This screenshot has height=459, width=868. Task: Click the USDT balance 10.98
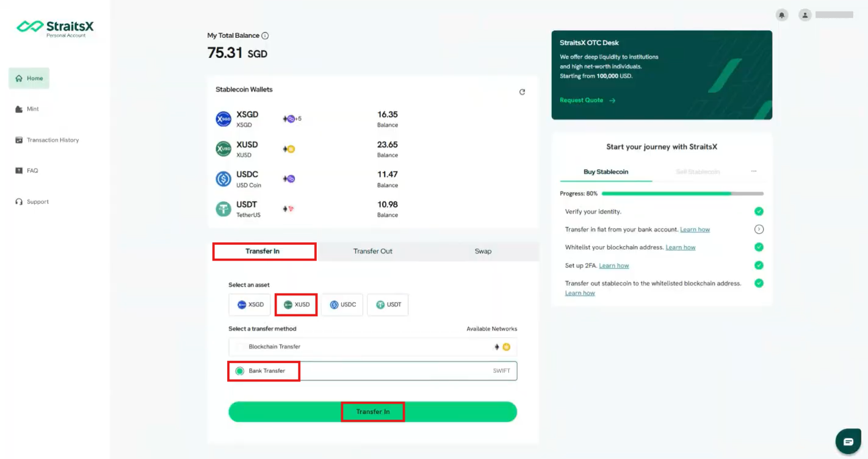coord(388,204)
